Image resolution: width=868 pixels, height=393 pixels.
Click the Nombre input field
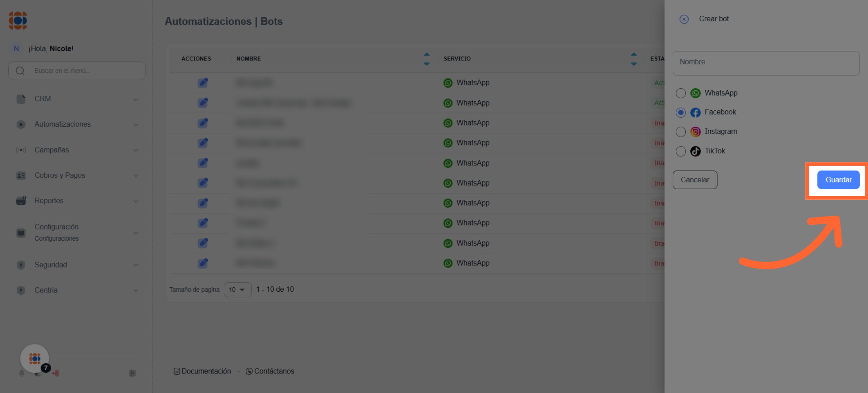pyautogui.click(x=766, y=63)
